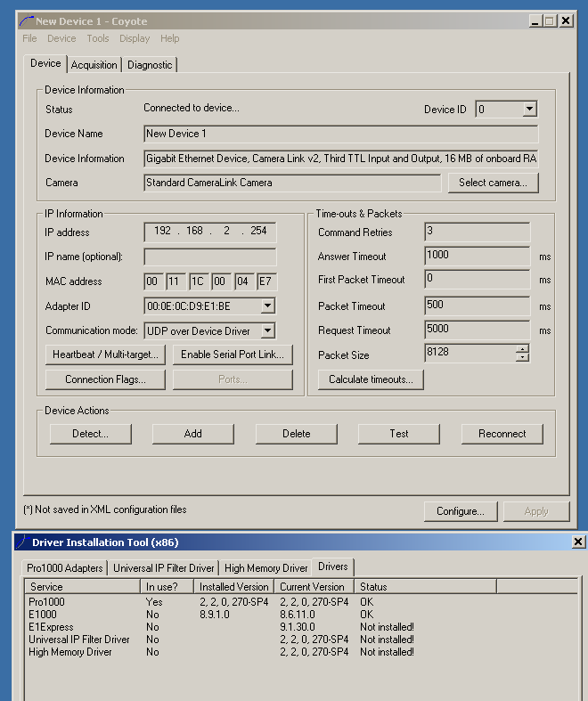
Task: Open the Device ID dropdown
Action: (529, 110)
